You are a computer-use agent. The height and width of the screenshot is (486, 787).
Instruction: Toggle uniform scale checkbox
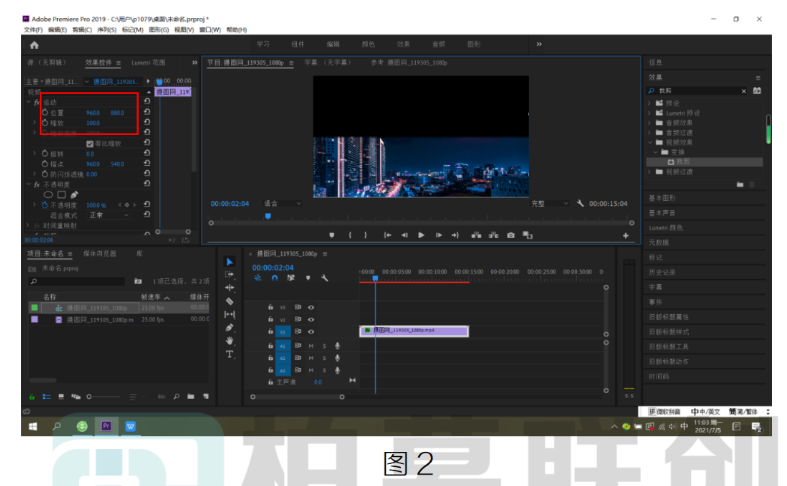click(x=89, y=144)
